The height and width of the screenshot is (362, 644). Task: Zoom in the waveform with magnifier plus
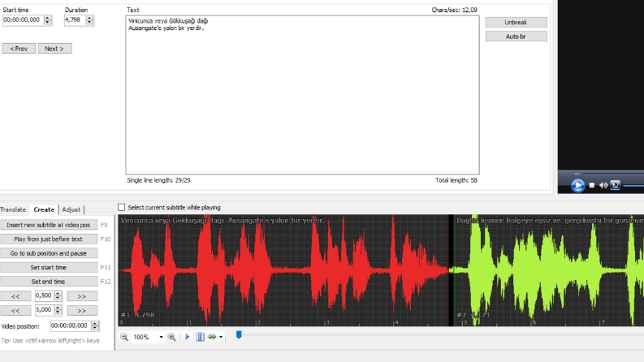(x=171, y=337)
